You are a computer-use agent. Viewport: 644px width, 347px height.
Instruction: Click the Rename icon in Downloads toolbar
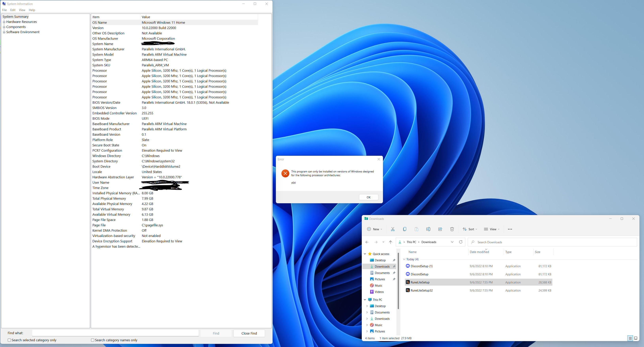[428, 229]
